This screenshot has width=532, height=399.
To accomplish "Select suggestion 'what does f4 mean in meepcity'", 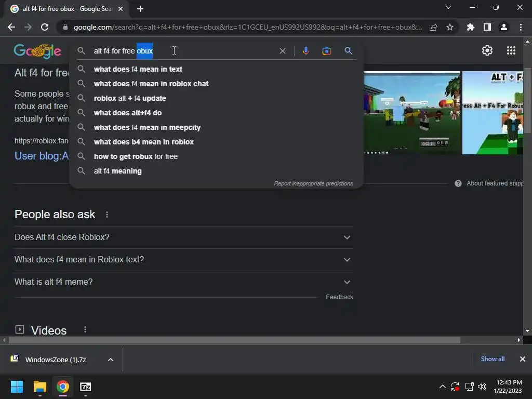I will click(x=216, y=128).
